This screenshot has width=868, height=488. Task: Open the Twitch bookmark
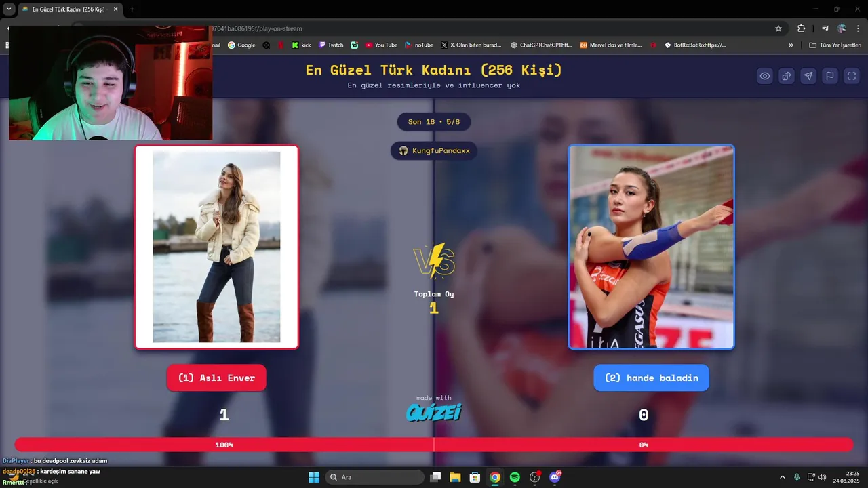[331, 45]
